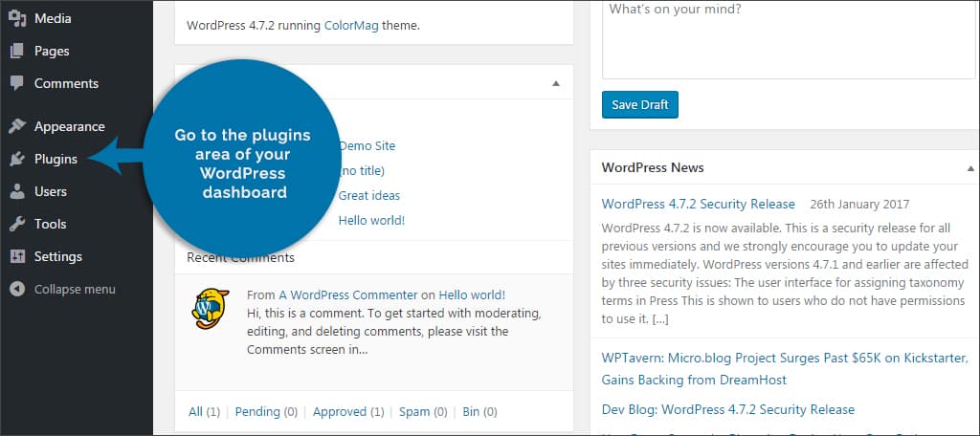Click the Tools wrench icon
Viewport: 980px width, 436px height.
pos(17,224)
